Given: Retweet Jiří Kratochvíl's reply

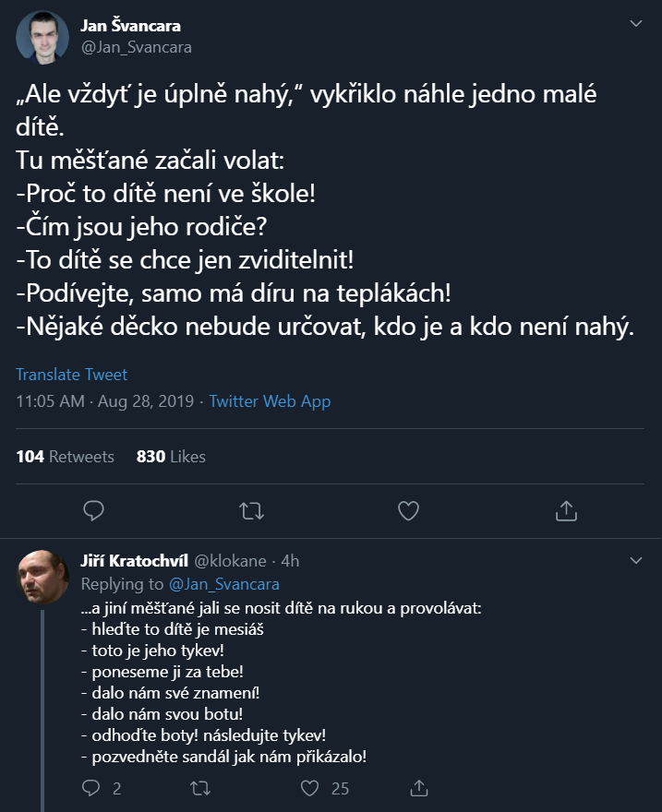Looking at the screenshot, I should 199,788.
